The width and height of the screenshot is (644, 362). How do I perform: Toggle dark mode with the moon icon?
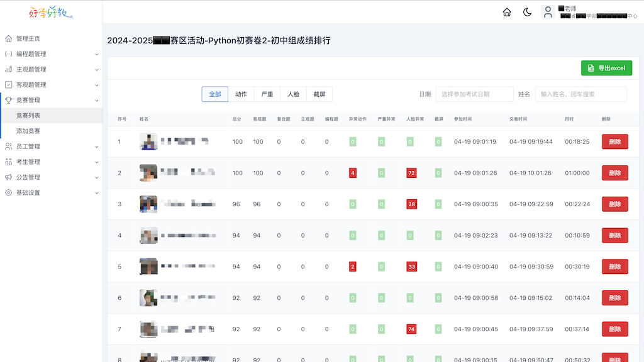click(x=527, y=12)
